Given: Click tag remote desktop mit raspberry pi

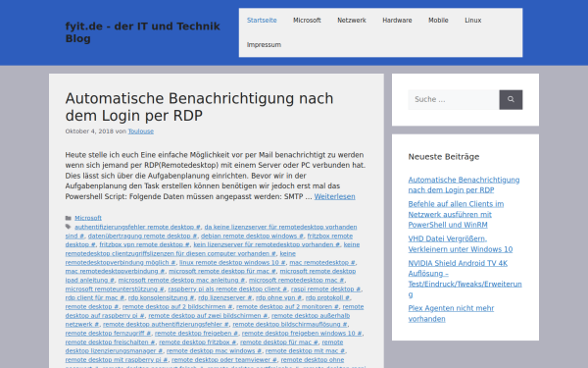Looking at the screenshot, I should [117, 360].
